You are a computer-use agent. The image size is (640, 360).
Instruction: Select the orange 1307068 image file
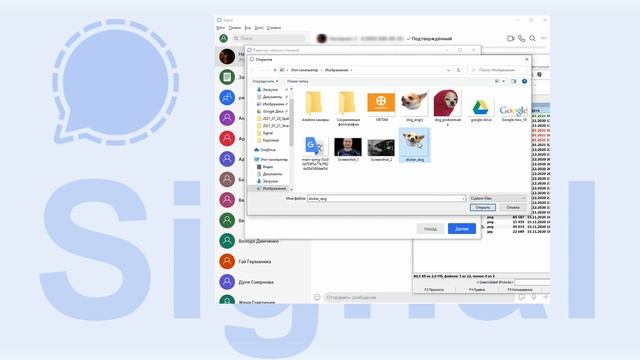coord(381,106)
